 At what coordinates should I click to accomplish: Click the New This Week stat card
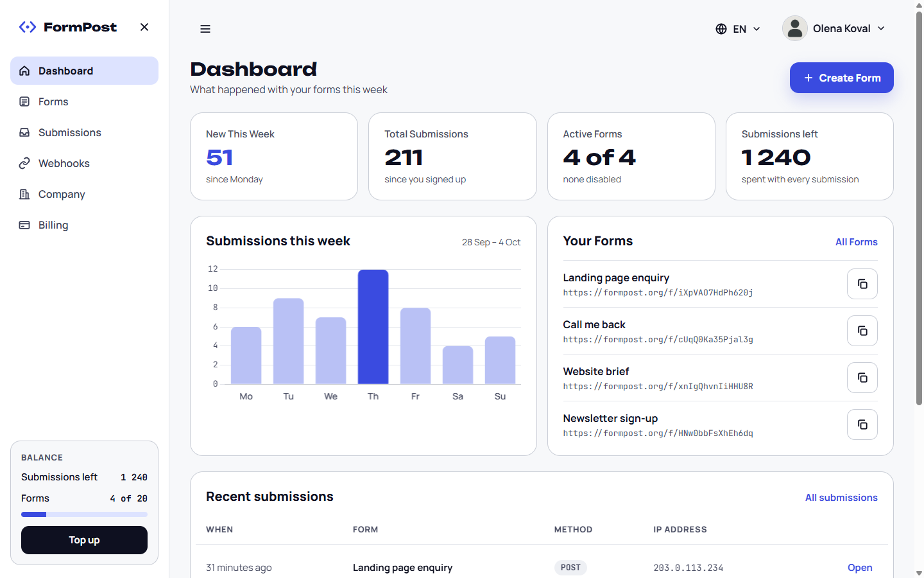click(x=274, y=156)
